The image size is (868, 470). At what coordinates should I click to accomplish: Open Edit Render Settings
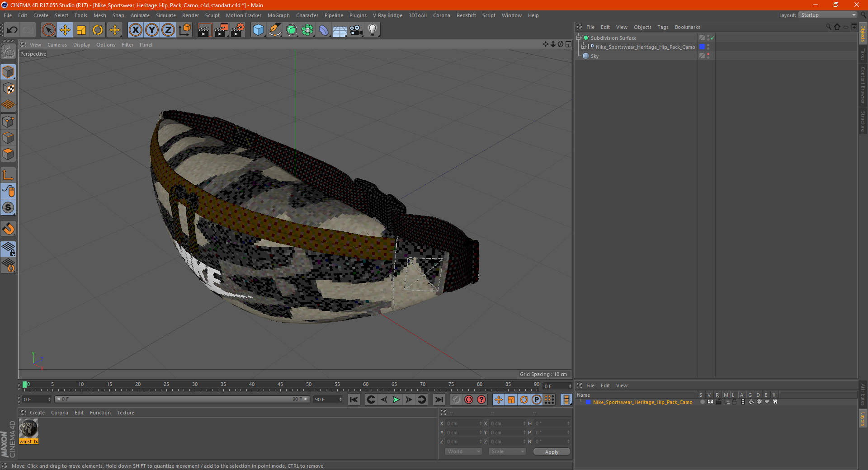238,30
